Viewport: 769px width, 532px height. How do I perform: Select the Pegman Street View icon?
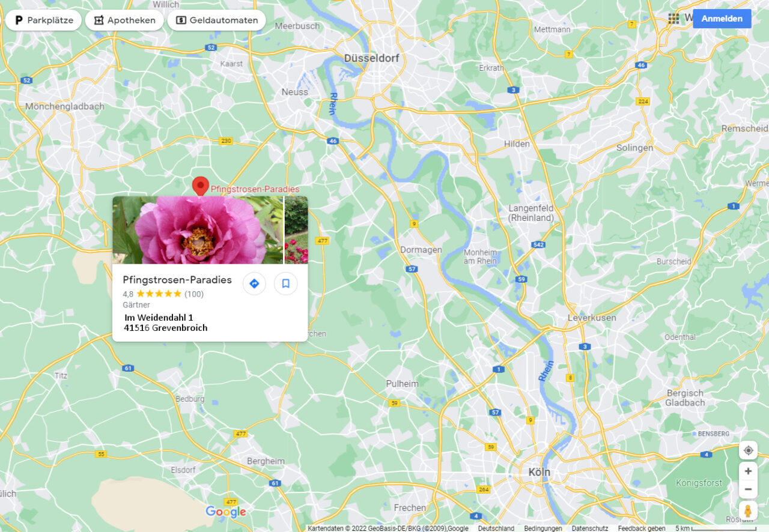point(748,508)
